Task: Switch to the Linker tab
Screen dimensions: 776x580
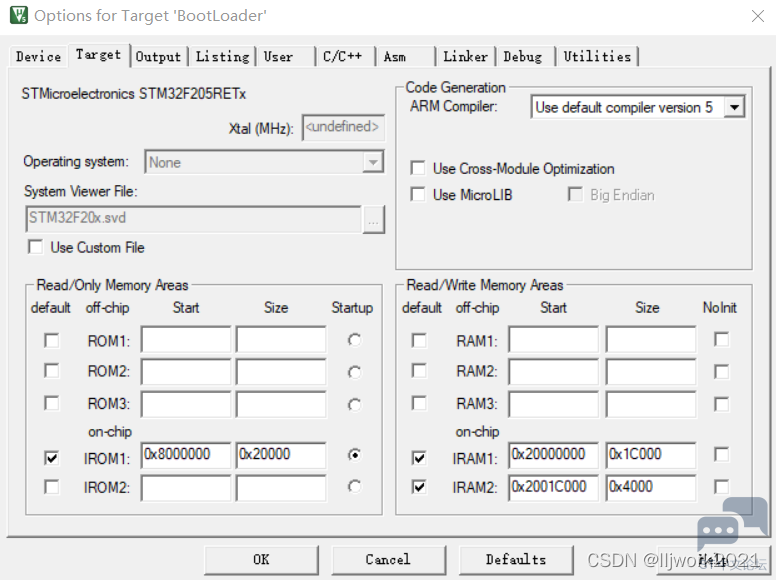Action: pos(465,57)
